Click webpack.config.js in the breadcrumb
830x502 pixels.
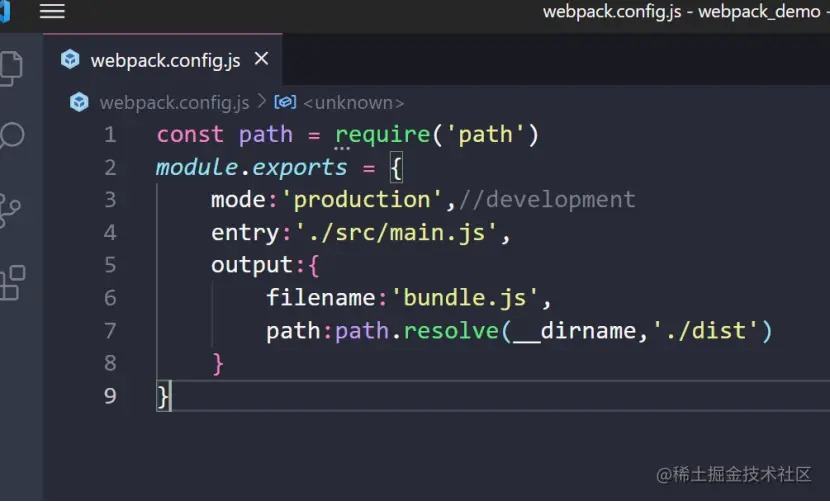coord(174,103)
